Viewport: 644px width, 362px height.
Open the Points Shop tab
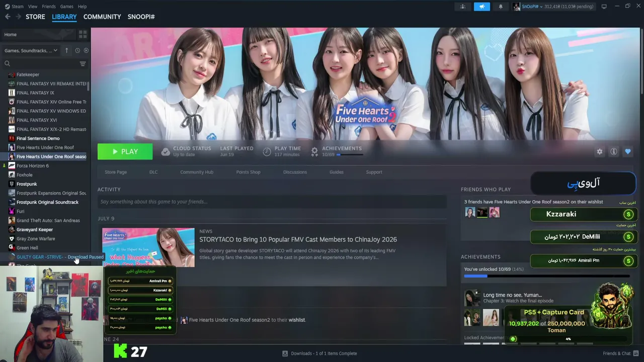pyautogui.click(x=248, y=172)
